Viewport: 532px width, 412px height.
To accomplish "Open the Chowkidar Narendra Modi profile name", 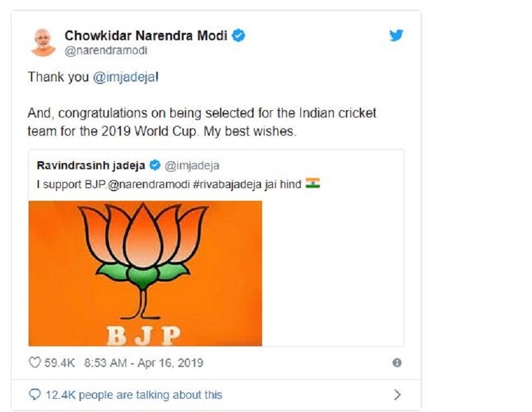I will 145,35.
